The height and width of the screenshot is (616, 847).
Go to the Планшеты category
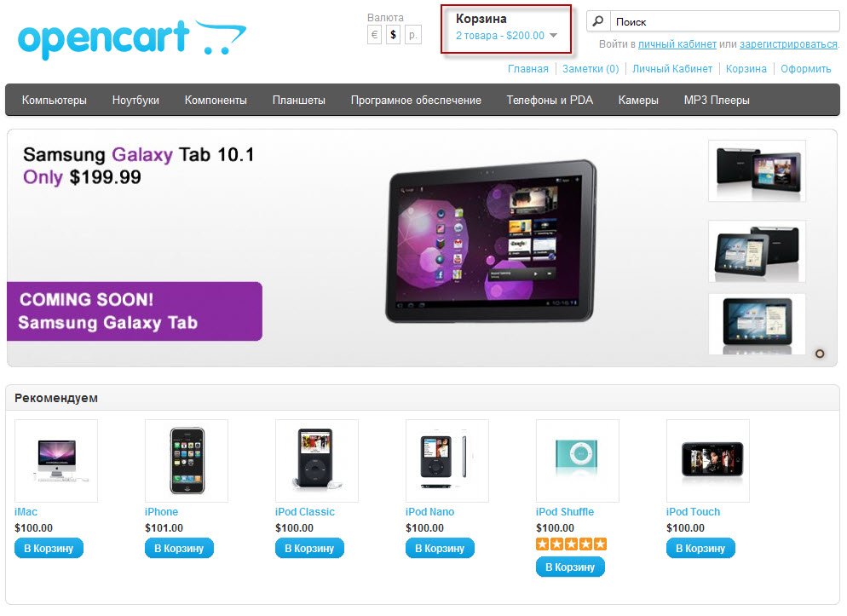click(x=299, y=101)
